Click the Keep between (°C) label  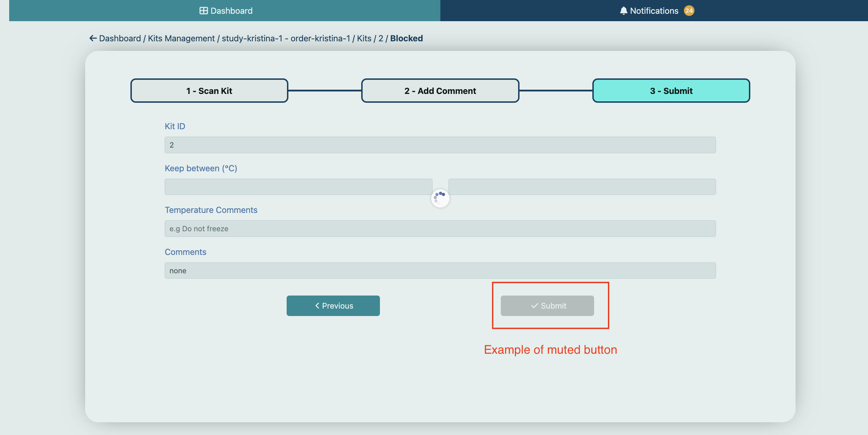pyautogui.click(x=201, y=168)
